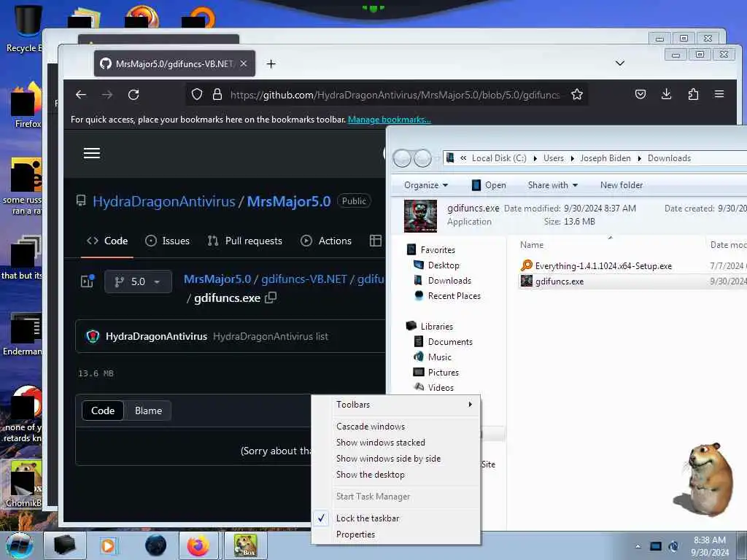Click the ChomikBox hamster taskbar icon
The width and height of the screenshot is (747, 560).
pos(246,545)
